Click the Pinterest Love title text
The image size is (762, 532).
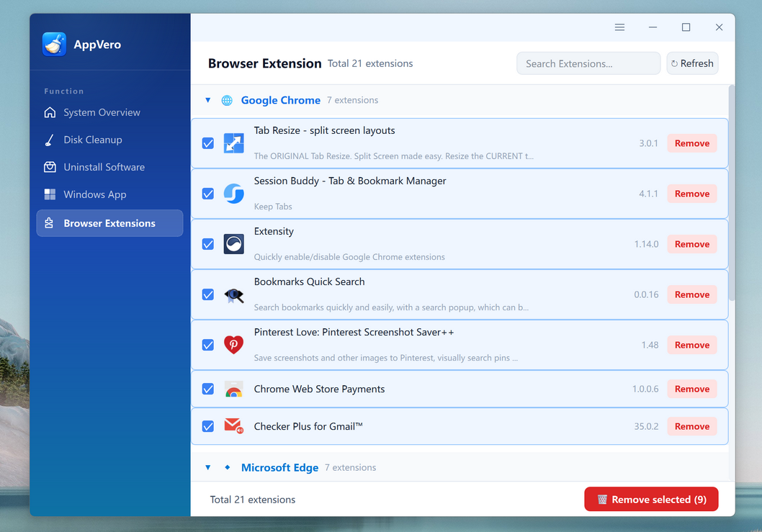point(354,333)
